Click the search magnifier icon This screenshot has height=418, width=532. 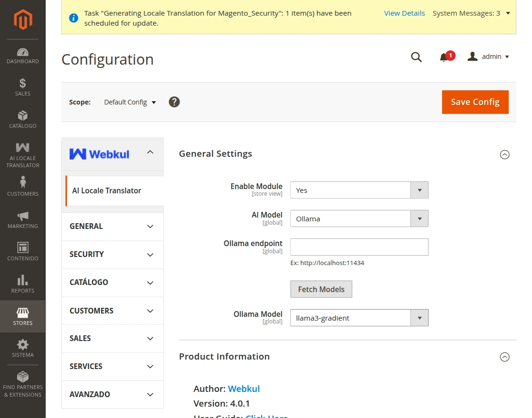(416, 57)
